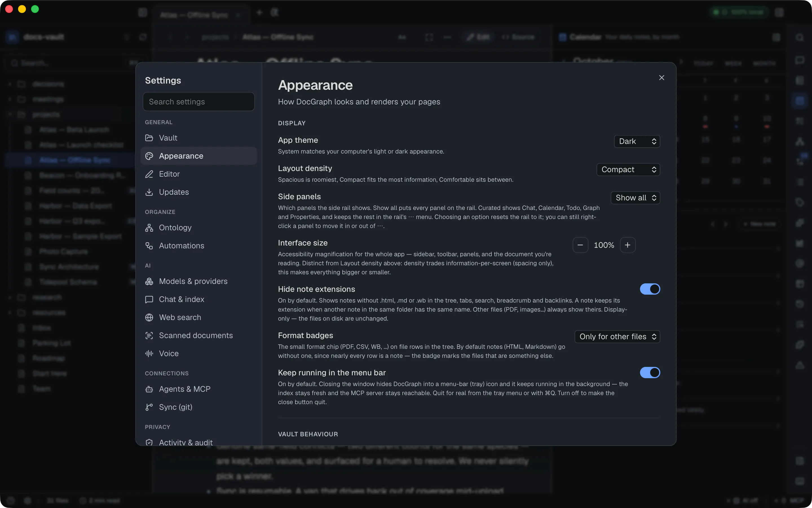Open the Editor settings section

pos(199,174)
